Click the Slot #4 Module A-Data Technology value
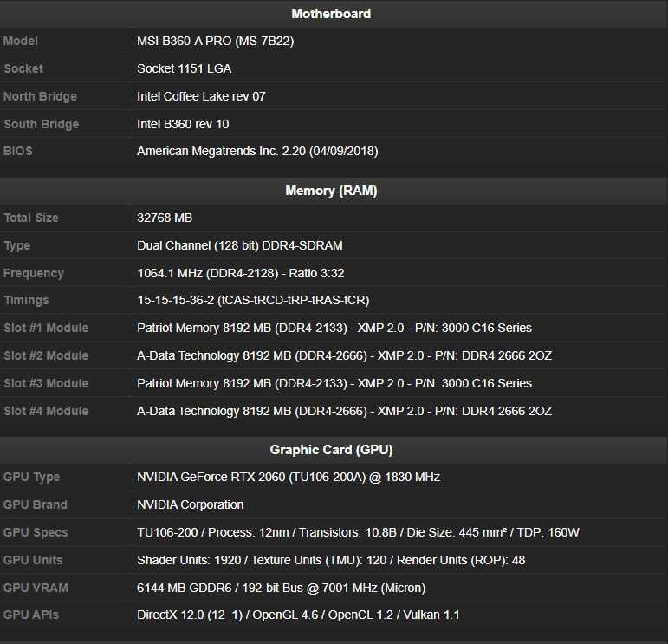The width and height of the screenshot is (668, 644). click(x=344, y=412)
